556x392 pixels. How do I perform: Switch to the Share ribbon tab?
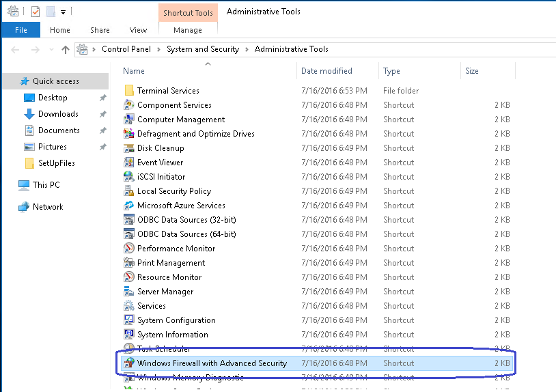[100, 30]
